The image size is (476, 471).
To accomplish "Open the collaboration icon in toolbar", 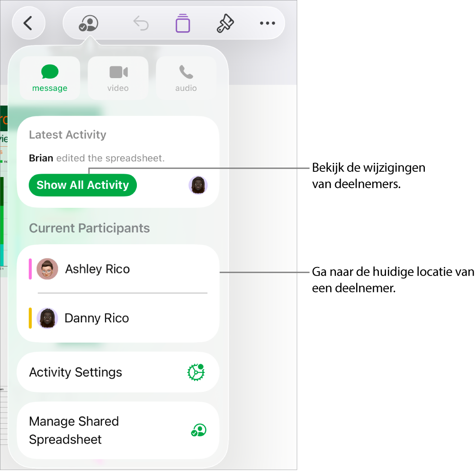I will click(89, 23).
